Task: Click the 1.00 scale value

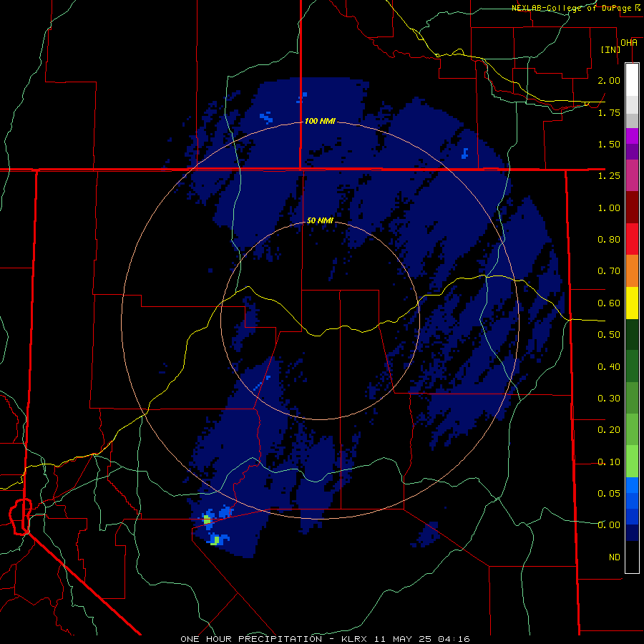Action: (609, 208)
